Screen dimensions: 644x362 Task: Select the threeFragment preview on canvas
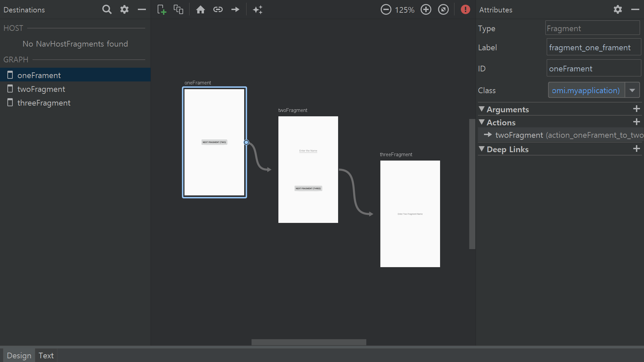click(410, 214)
